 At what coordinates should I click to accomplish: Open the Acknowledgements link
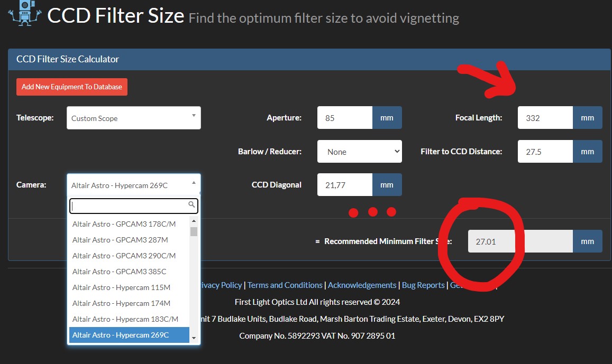point(362,285)
